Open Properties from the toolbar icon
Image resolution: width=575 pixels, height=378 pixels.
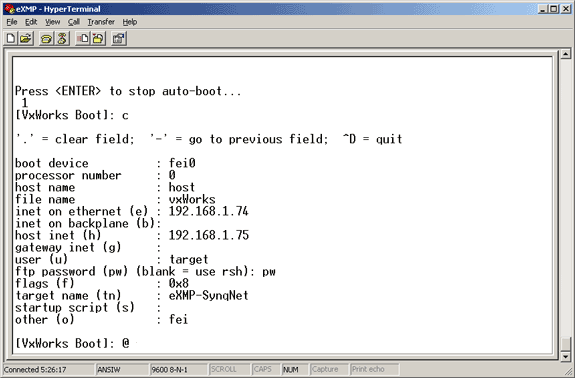click(118, 38)
